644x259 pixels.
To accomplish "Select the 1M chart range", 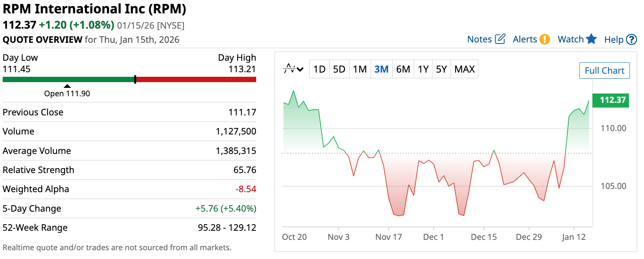I will pos(359,69).
